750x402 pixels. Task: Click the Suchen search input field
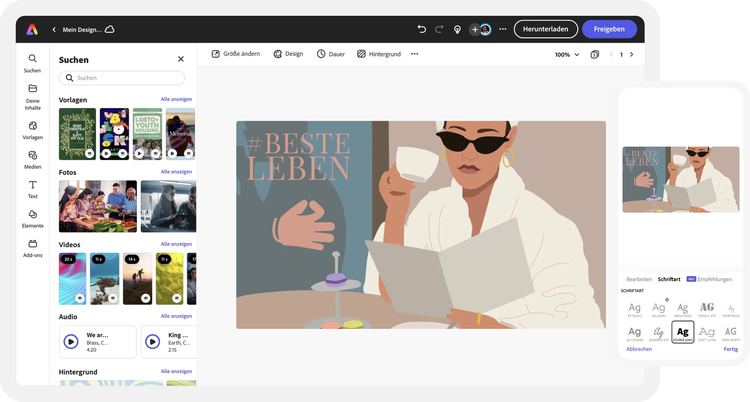(122, 78)
